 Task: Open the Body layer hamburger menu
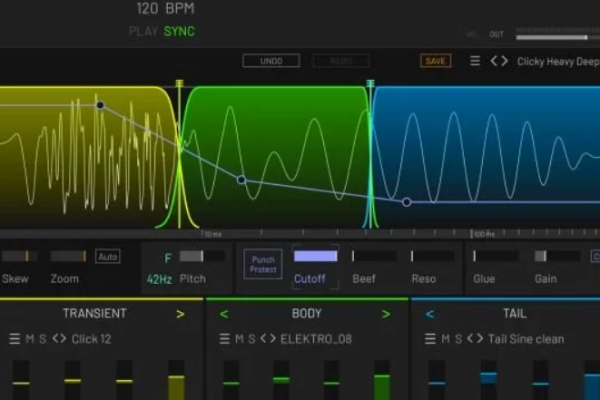click(x=222, y=339)
